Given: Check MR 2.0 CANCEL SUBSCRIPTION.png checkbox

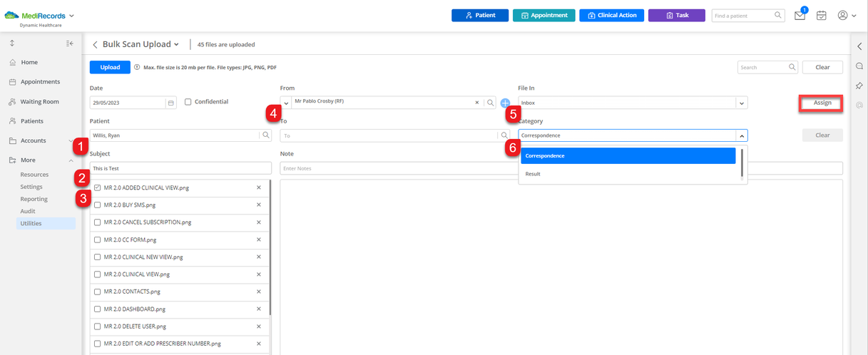Looking at the screenshot, I should (x=98, y=222).
